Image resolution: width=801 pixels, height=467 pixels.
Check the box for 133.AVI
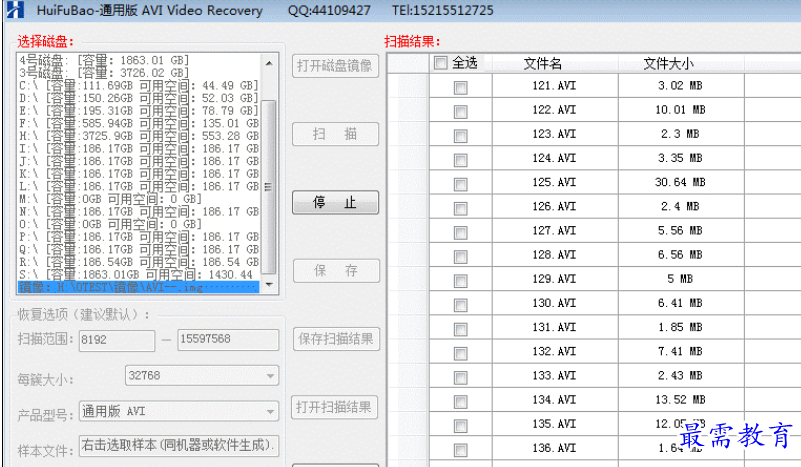[x=460, y=378]
